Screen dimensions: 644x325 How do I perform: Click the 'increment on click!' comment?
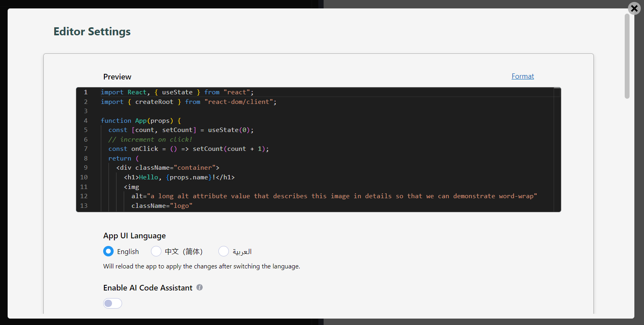tap(150, 140)
